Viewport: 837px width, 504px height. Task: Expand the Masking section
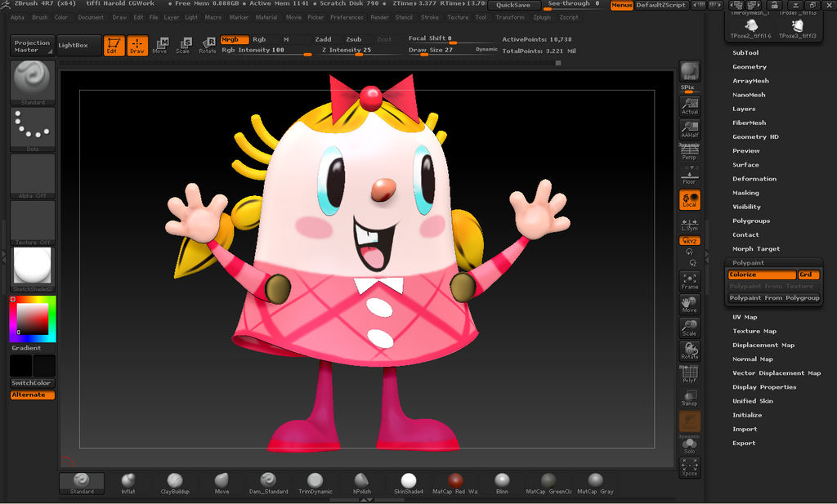point(745,193)
